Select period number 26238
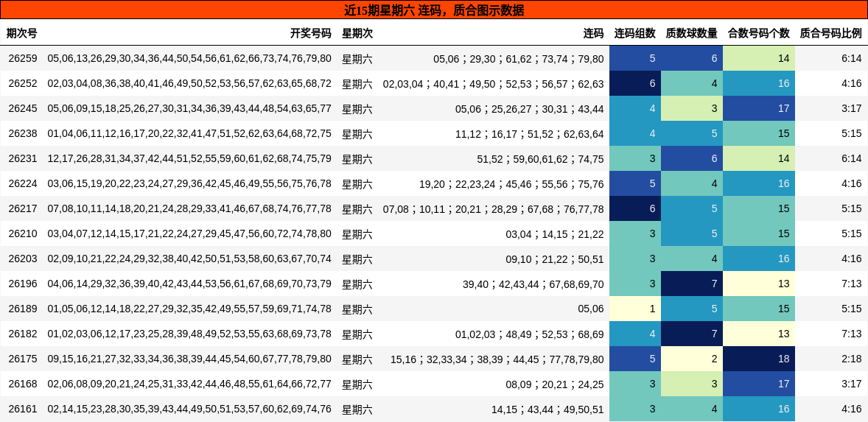The height and width of the screenshot is (422, 868). pyautogui.click(x=23, y=134)
